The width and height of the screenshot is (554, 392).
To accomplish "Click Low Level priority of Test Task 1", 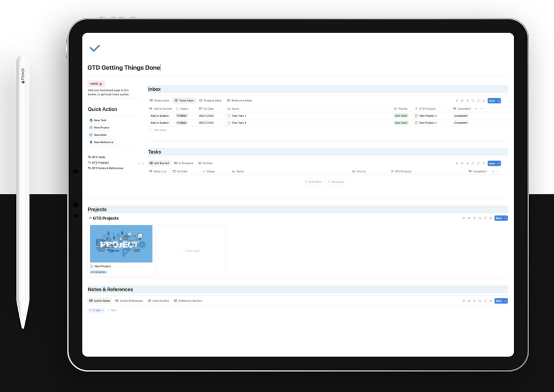I will tap(401, 116).
